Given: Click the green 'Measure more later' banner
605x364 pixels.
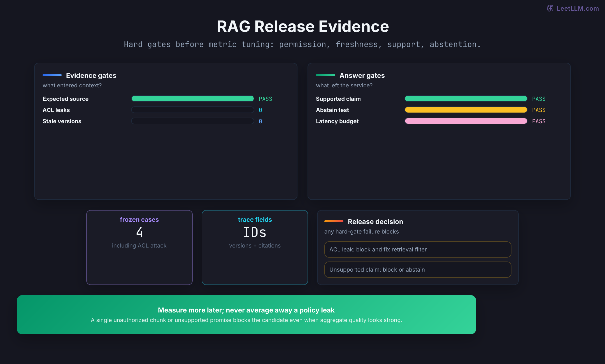Looking at the screenshot, I should 246,315.
